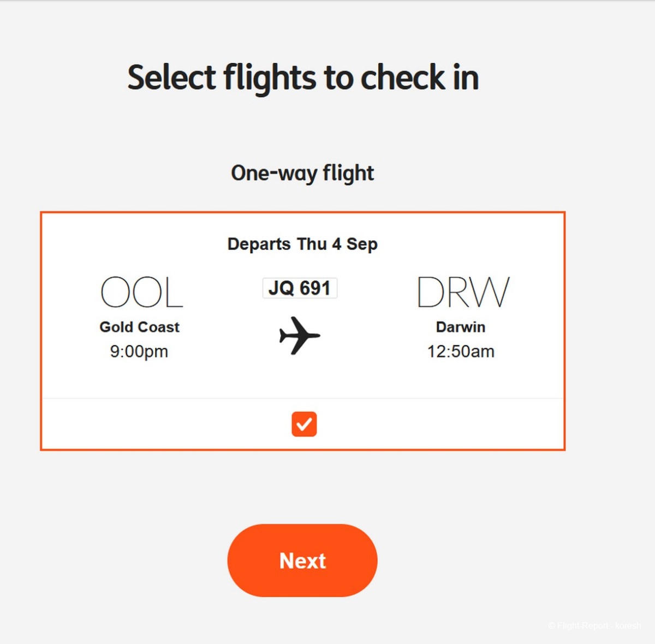The image size is (655, 644).
Task: Click the koresh author name in the watermark
Action: (628, 625)
